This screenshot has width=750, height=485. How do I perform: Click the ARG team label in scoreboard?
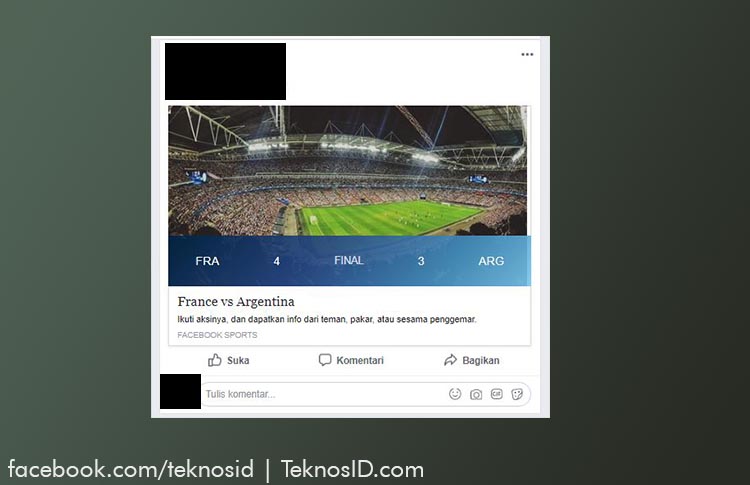(491, 261)
